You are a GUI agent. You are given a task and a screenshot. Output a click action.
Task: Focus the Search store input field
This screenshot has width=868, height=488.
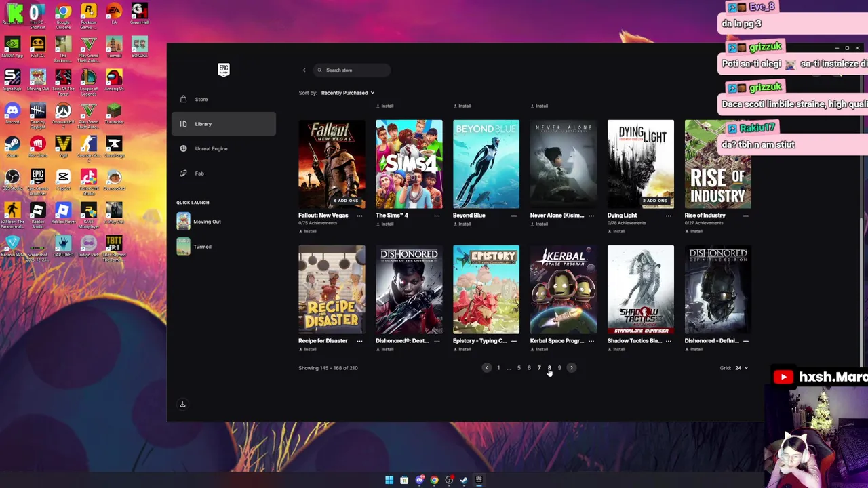point(352,70)
